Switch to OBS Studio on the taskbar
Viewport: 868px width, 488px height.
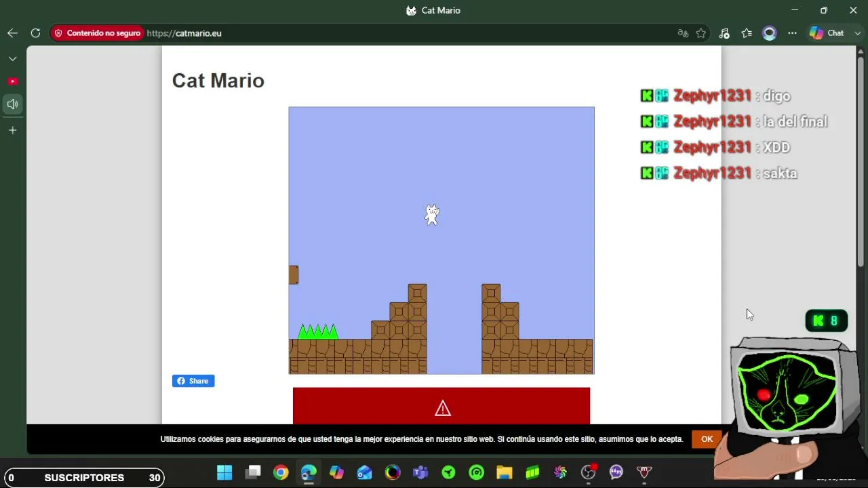[589, 472]
